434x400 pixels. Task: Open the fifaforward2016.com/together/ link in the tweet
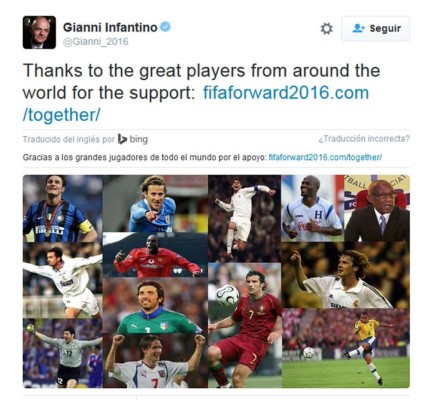pyautogui.click(x=196, y=104)
